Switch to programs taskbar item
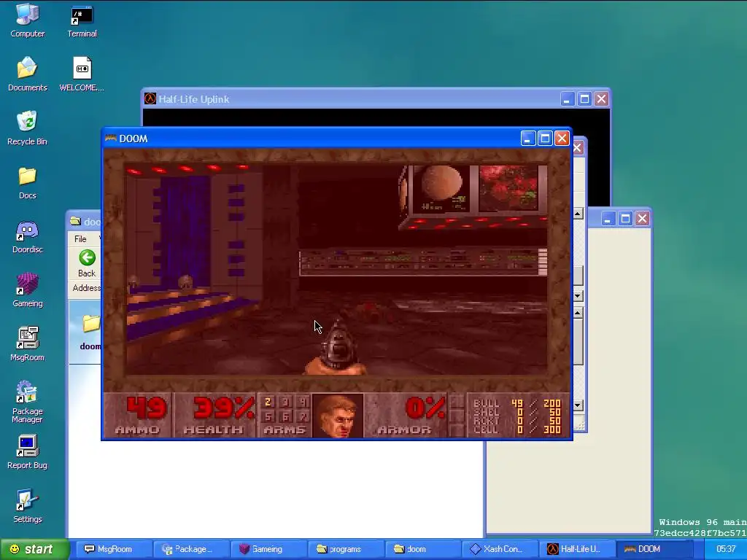The width and height of the screenshot is (747, 560). coord(346,549)
